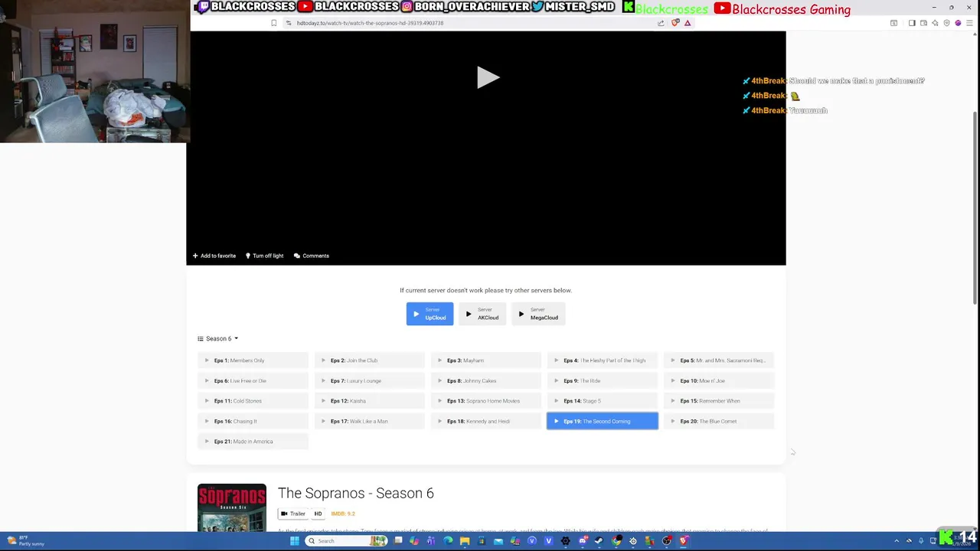This screenshot has width=980, height=551.
Task: Click the share icon in the address bar
Action: (x=661, y=23)
